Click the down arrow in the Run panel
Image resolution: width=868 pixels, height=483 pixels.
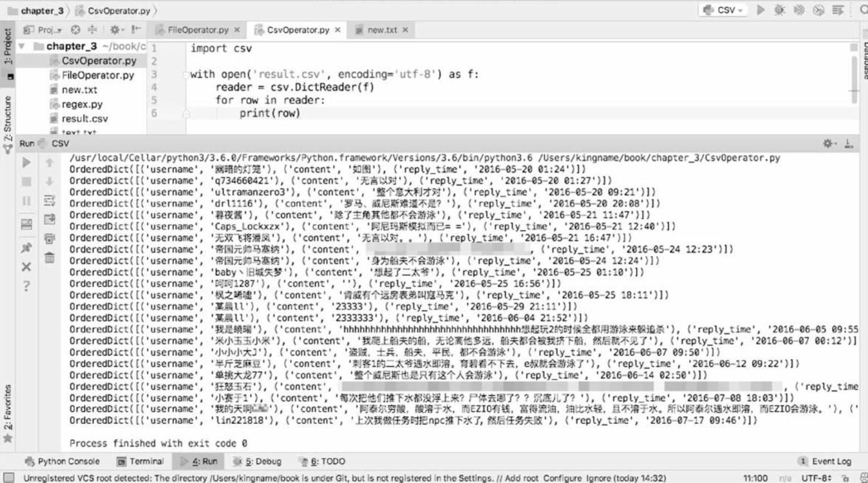coord(50,182)
